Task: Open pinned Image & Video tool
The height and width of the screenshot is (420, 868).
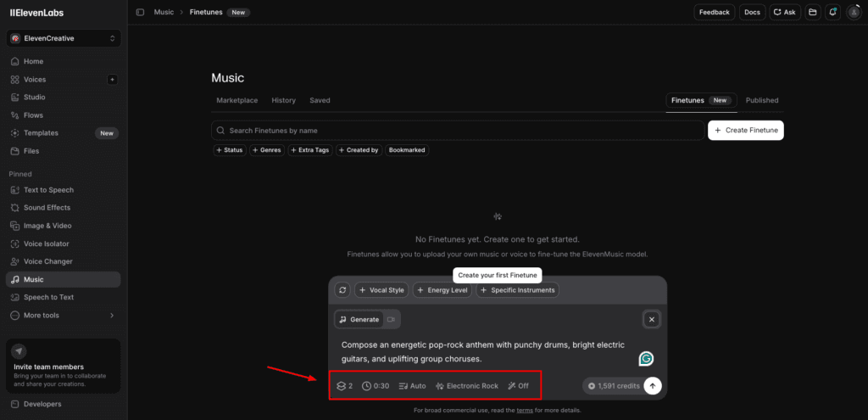Action: click(x=63, y=226)
